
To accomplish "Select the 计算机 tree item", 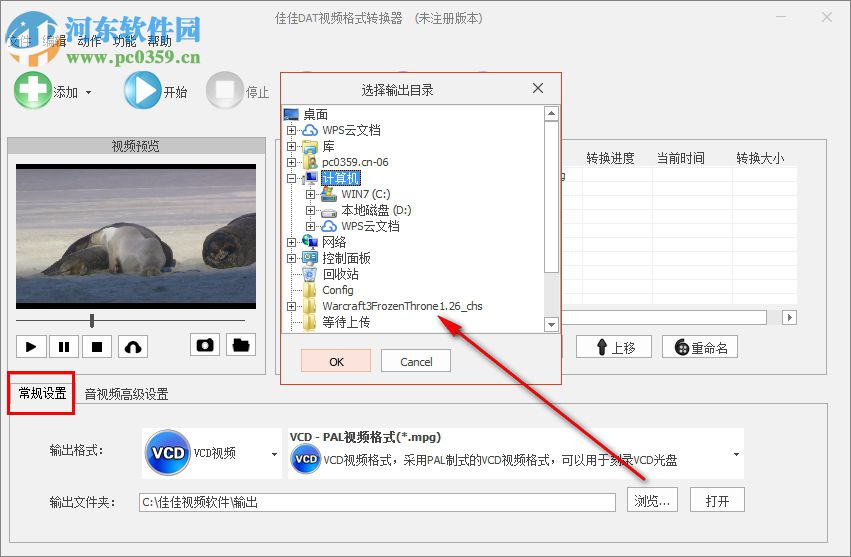I will (x=340, y=178).
